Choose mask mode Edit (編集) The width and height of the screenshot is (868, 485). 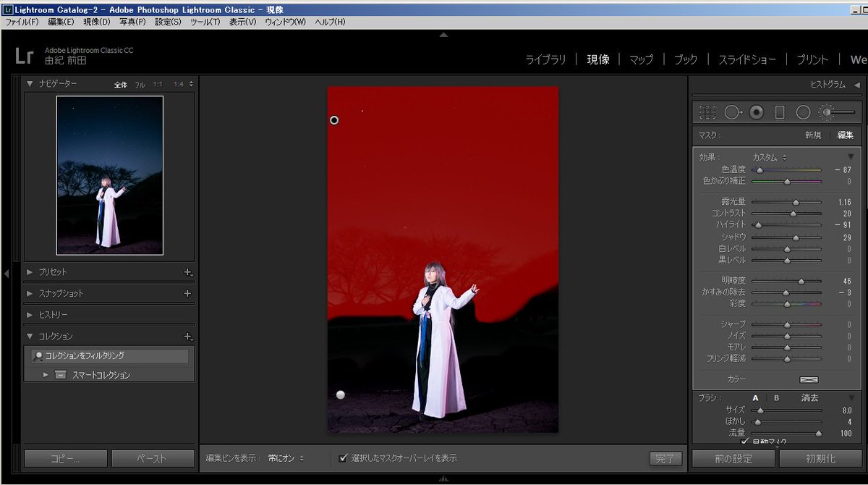click(x=846, y=135)
